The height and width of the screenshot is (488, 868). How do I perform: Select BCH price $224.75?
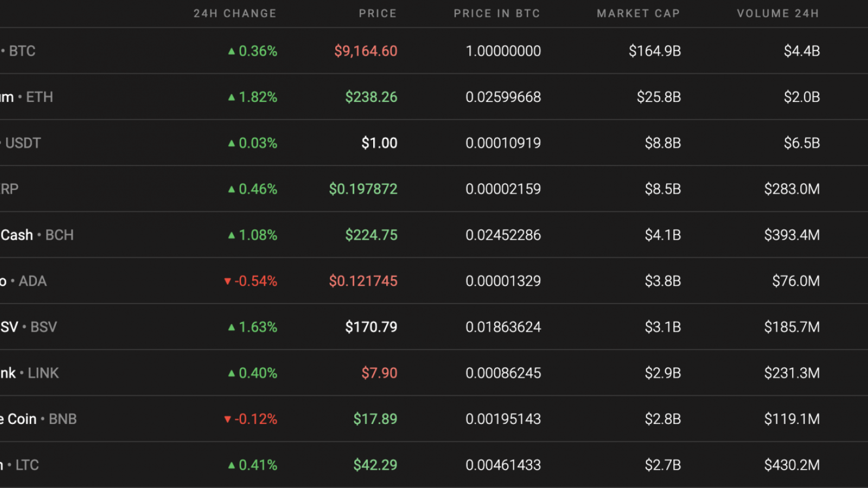click(372, 235)
